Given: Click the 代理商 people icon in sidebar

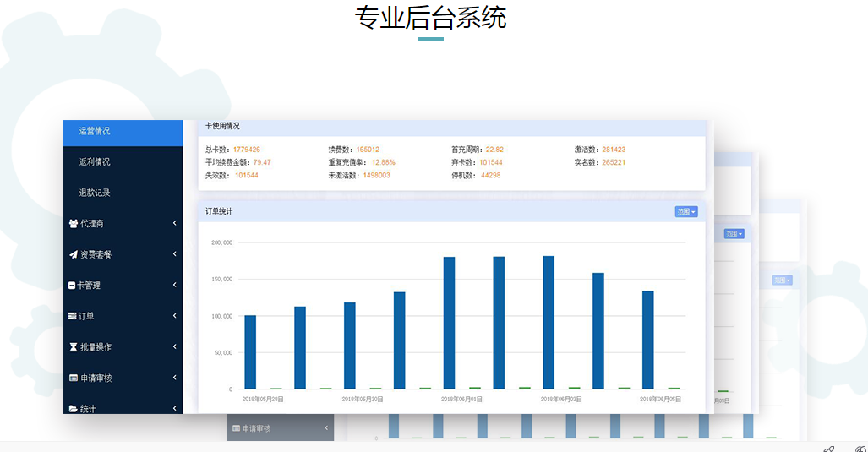Looking at the screenshot, I should click(73, 224).
